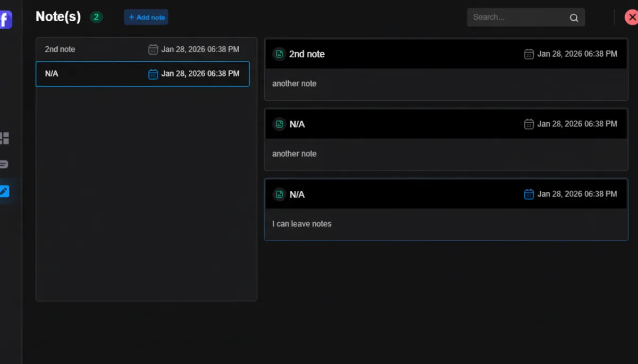Click the date on the 2nd note list row
638x364 pixels.
click(x=200, y=49)
